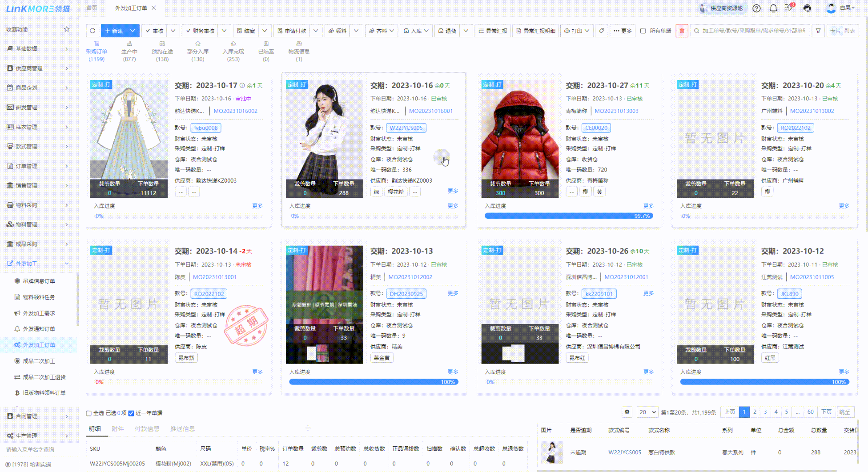Expand the 财务审核 dropdown arrow
868x472 pixels.
click(x=224, y=31)
